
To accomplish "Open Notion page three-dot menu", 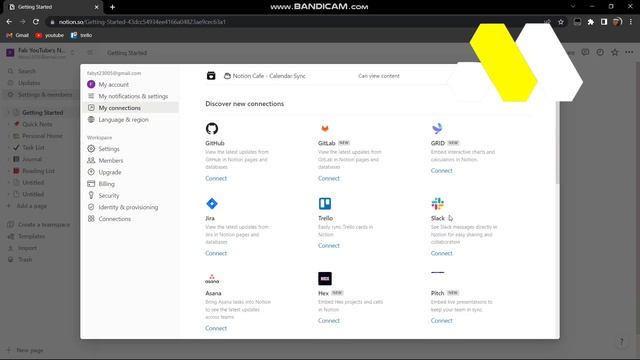I will pos(629,52).
